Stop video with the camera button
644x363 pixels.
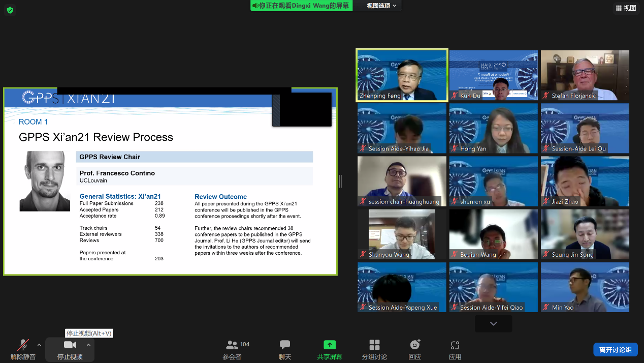(x=70, y=345)
